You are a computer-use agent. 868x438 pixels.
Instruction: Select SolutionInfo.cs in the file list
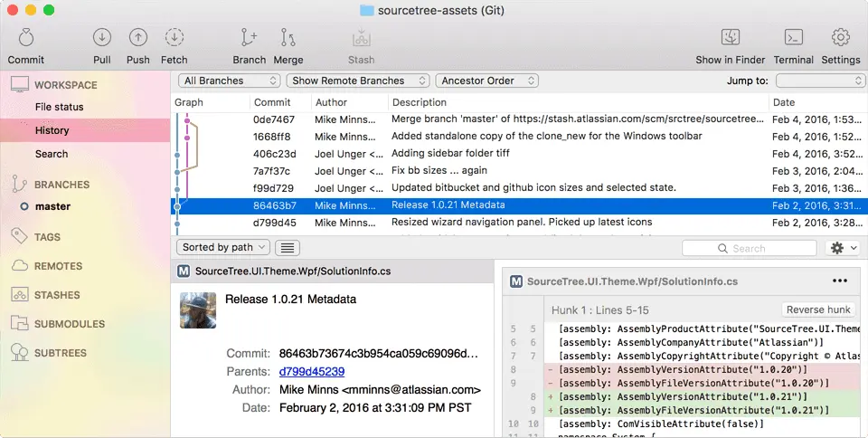tap(332, 271)
